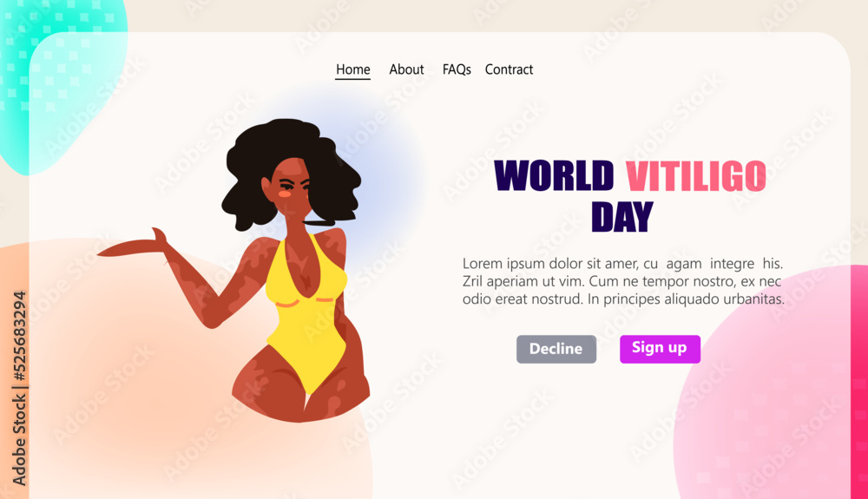Image resolution: width=868 pixels, height=499 pixels.
Task: Click the word WORLD in the heading
Action: (554, 176)
